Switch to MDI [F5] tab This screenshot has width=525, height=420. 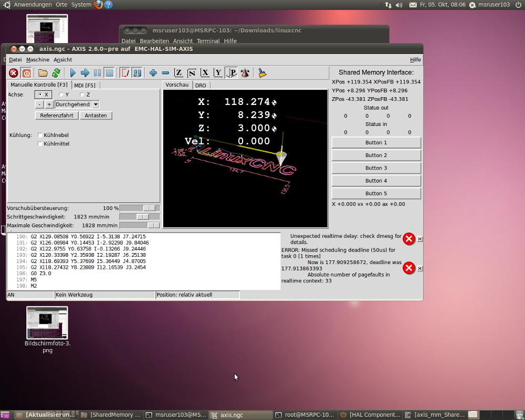click(85, 86)
